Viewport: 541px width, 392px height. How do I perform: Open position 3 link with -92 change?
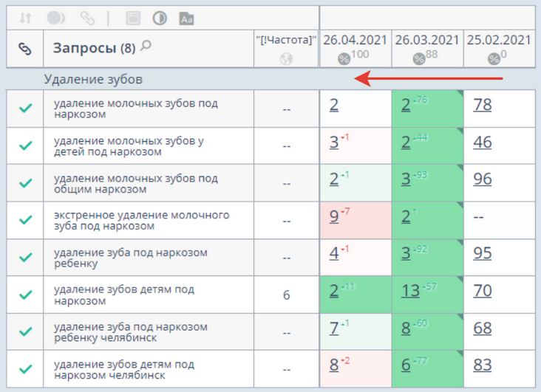(x=406, y=253)
